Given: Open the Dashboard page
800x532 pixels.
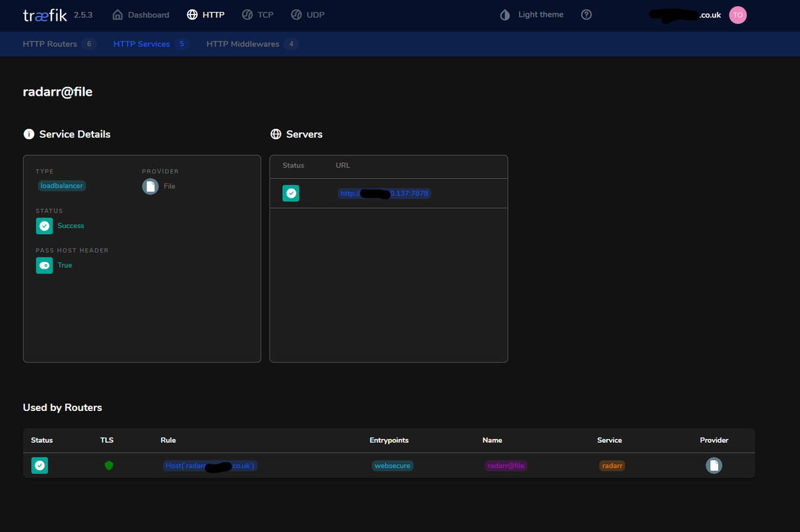Looking at the screenshot, I should [140, 15].
